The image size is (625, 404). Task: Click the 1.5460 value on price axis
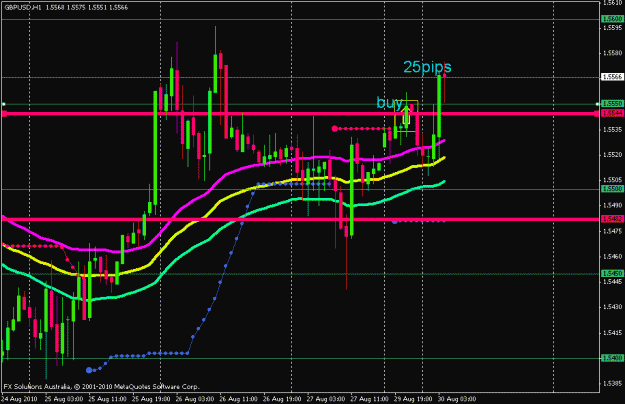(612, 257)
